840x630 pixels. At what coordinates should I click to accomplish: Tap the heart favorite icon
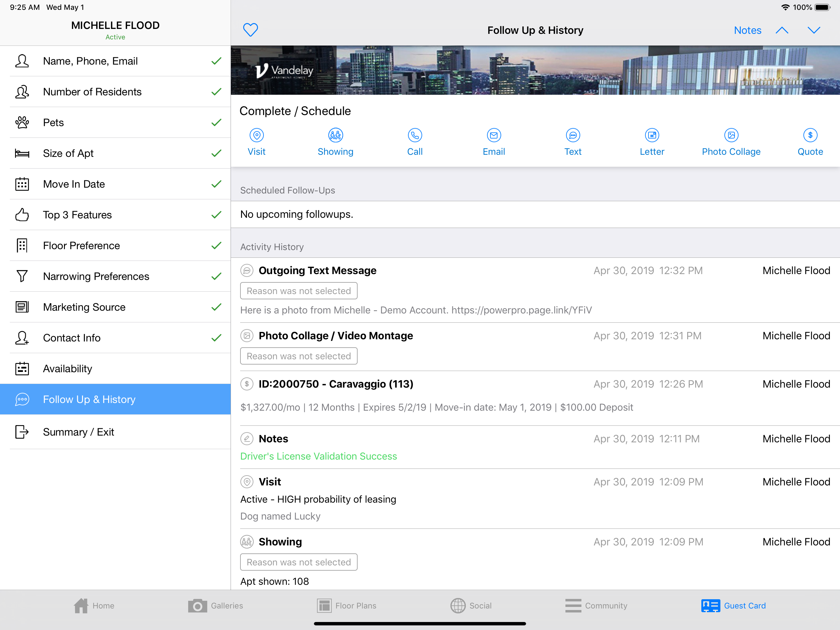pyautogui.click(x=251, y=30)
